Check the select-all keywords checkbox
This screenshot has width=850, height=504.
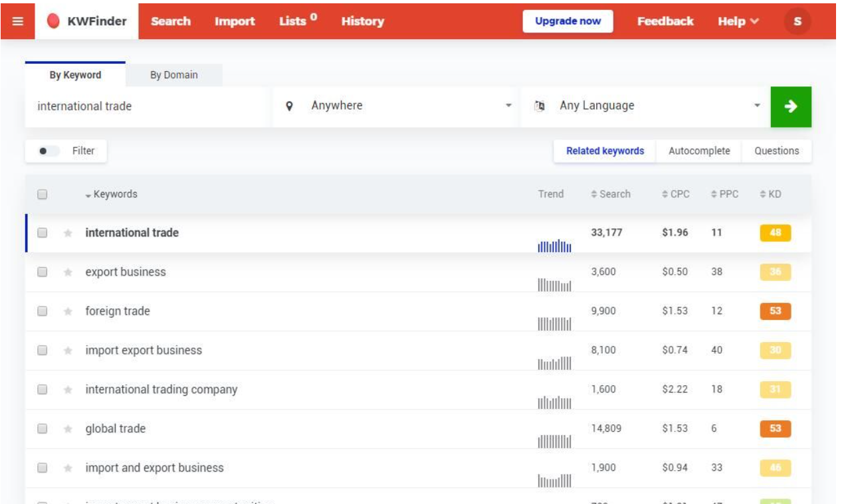click(43, 195)
